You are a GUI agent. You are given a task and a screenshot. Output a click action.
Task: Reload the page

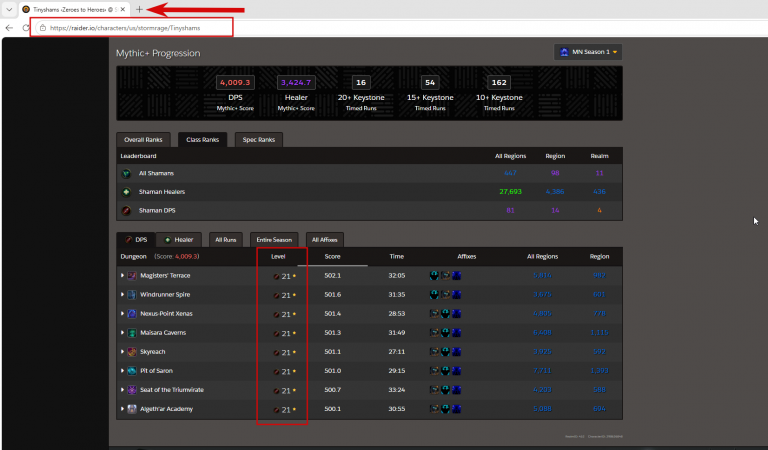coord(26,28)
